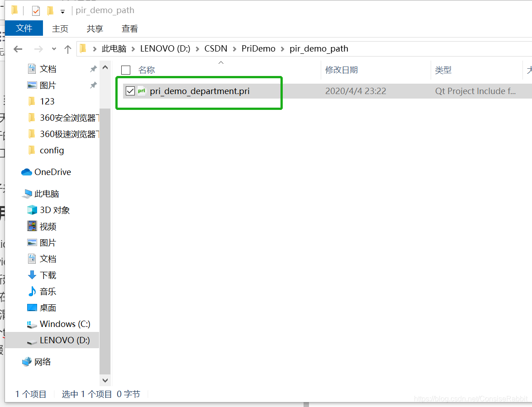Click the back navigation arrow

[x=18, y=49]
